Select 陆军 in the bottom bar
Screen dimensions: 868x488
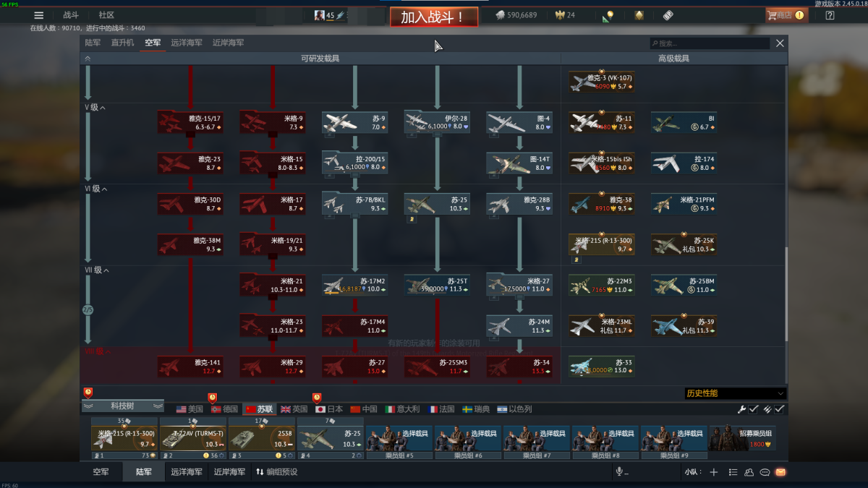coord(143,472)
